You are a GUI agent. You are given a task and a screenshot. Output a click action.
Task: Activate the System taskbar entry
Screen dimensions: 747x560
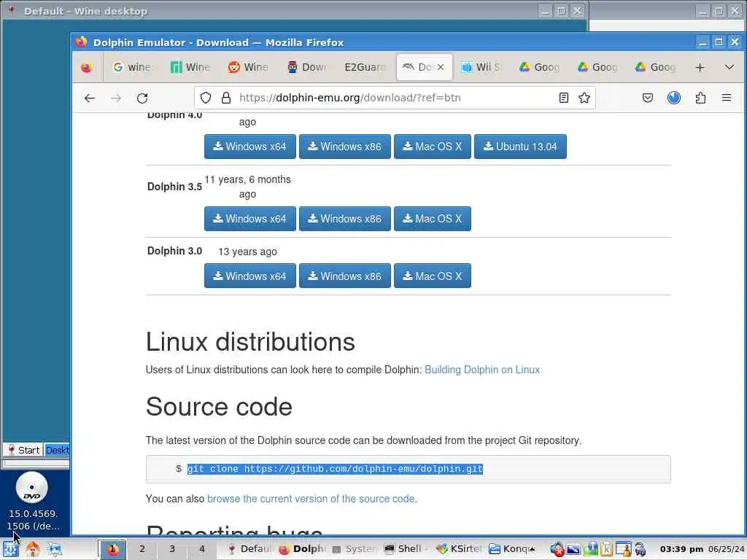click(x=355, y=549)
